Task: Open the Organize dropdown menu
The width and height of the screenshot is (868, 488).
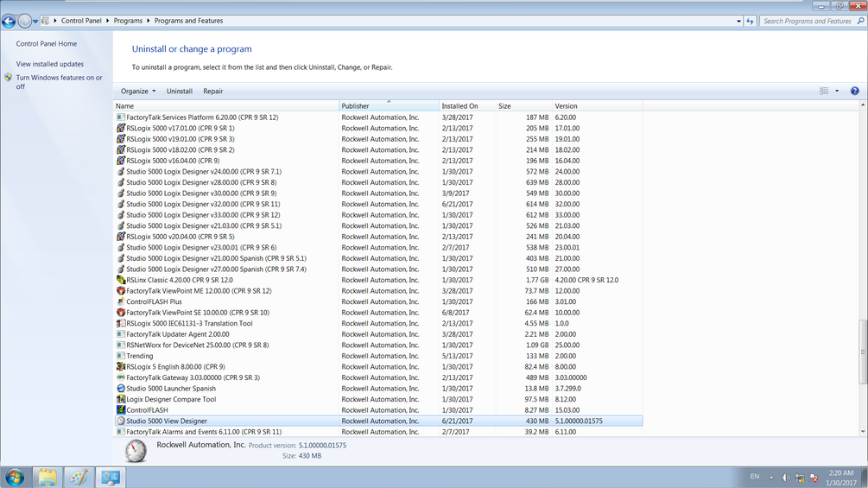Action: 138,92
